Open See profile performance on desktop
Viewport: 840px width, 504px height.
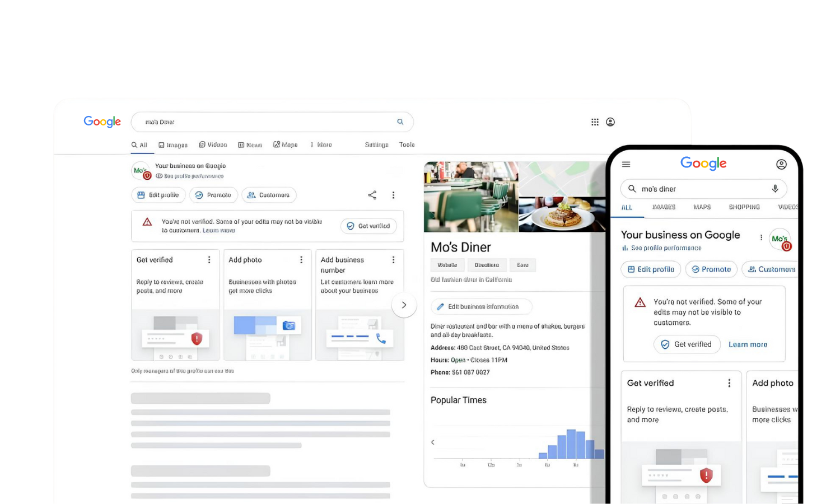point(189,176)
